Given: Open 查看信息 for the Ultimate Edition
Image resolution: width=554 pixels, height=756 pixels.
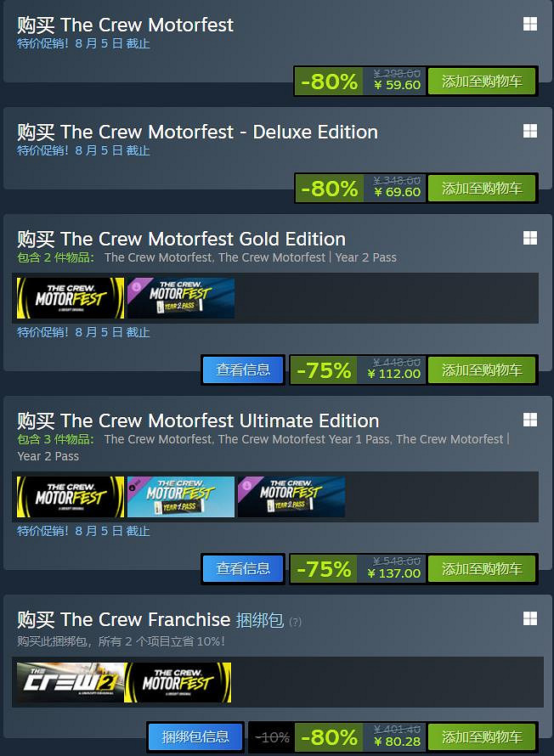Looking at the screenshot, I should click(243, 569).
